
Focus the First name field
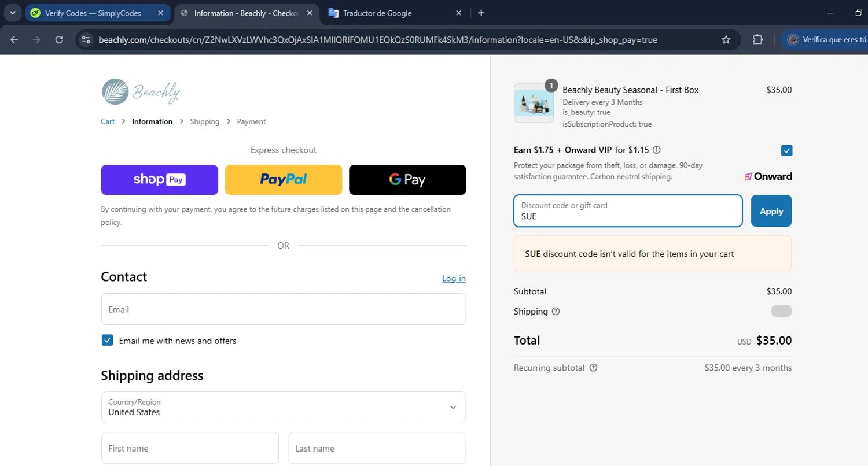[190, 448]
